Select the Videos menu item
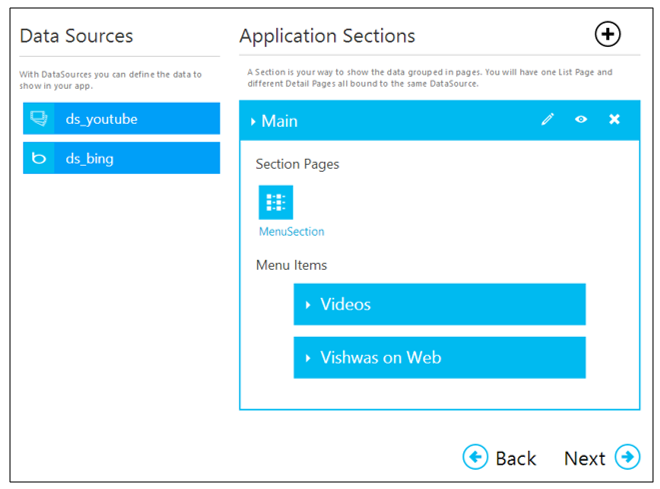Viewport: 660px width, 489px height. tap(440, 305)
